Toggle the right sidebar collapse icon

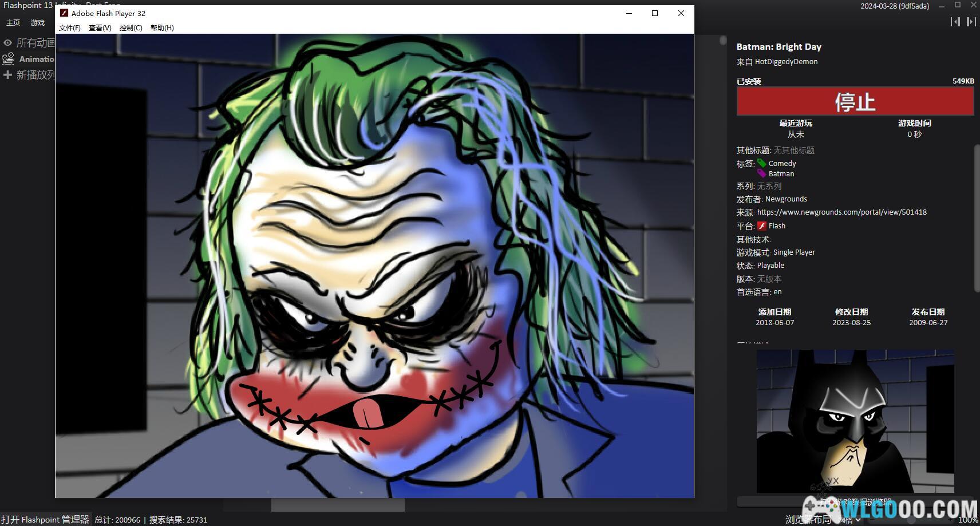(x=971, y=22)
